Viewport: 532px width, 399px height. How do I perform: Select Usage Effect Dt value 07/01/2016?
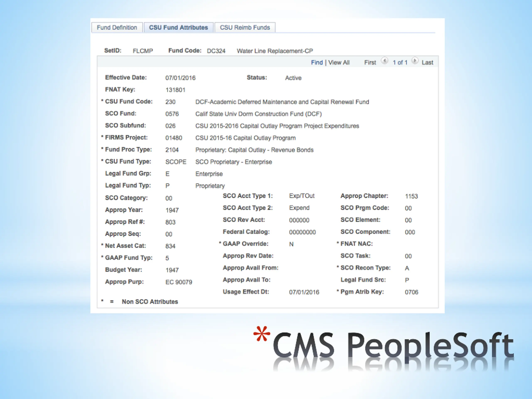click(304, 292)
